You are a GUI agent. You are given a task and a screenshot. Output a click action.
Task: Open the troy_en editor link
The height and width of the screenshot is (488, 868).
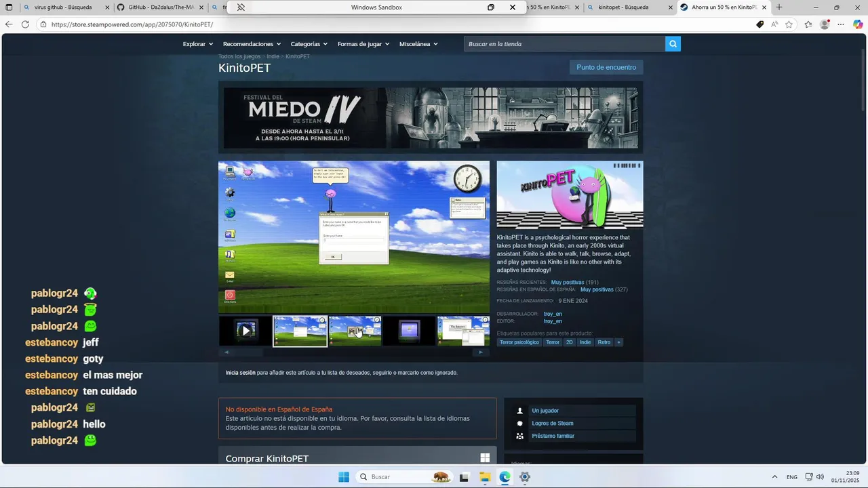pos(553,321)
